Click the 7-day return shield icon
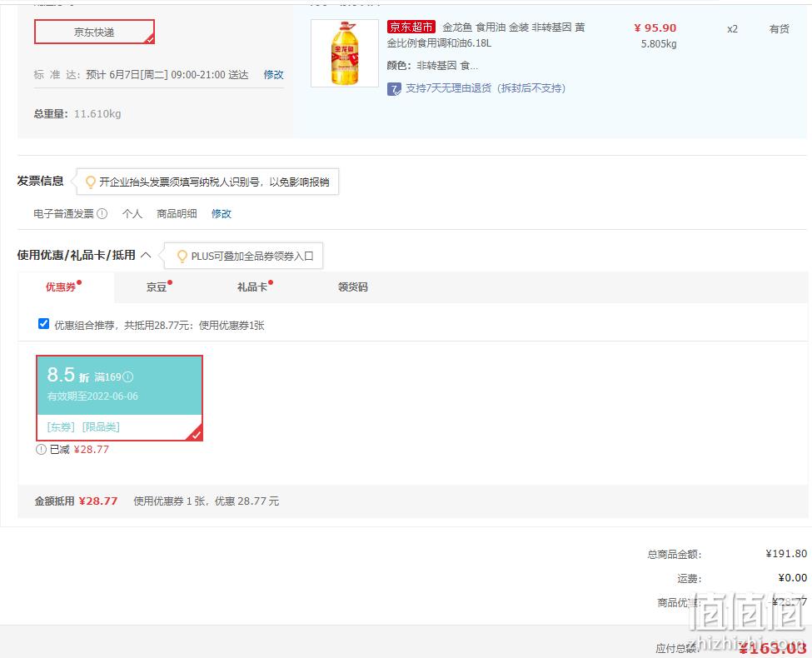The height and width of the screenshot is (658, 812). (x=394, y=89)
